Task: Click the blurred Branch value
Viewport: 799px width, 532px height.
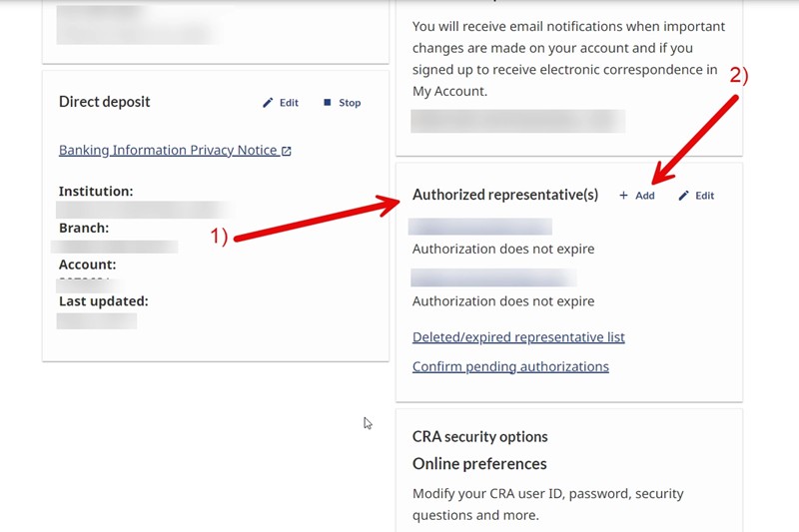Action: coord(117,246)
